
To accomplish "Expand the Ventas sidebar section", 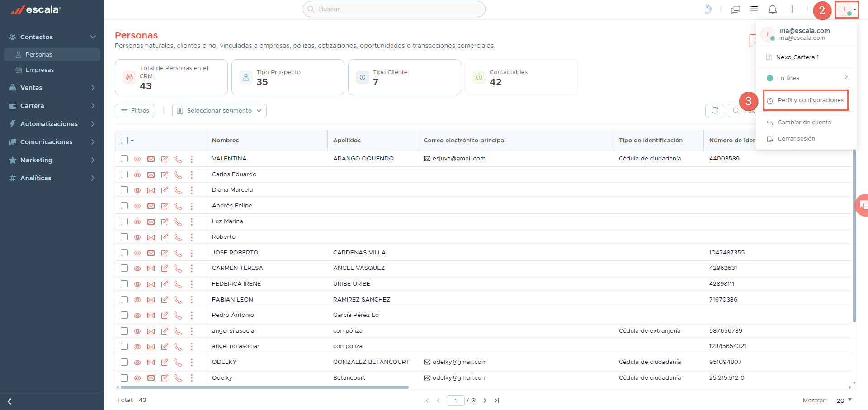I will [x=52, y=88].
